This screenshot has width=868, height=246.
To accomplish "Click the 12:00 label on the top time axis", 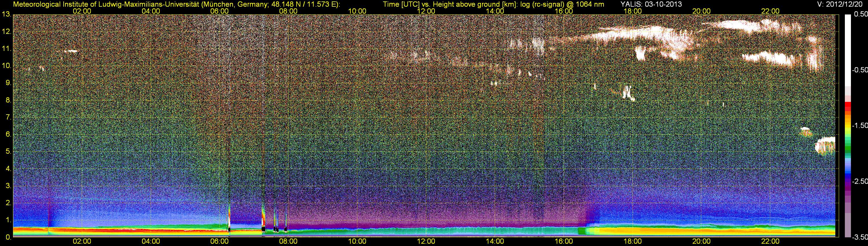I will click(x=426, y=11).
